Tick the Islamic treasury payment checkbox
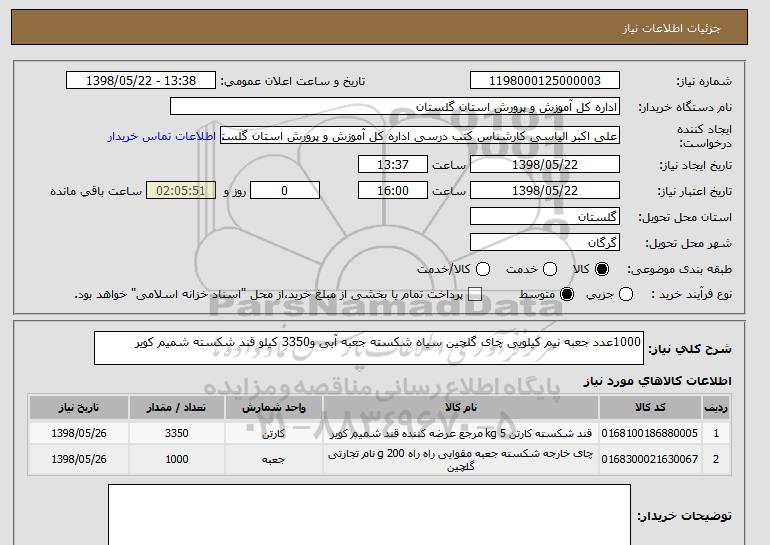 tap(475, 295)
